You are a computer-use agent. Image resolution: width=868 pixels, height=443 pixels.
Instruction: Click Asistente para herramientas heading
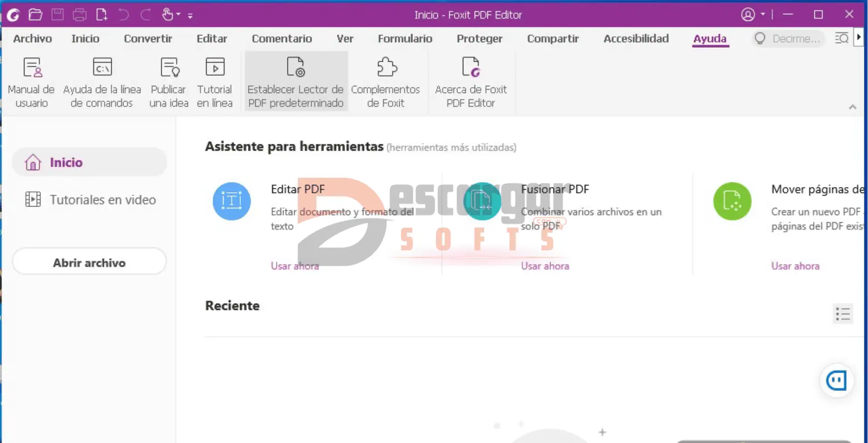click(294, 147)
